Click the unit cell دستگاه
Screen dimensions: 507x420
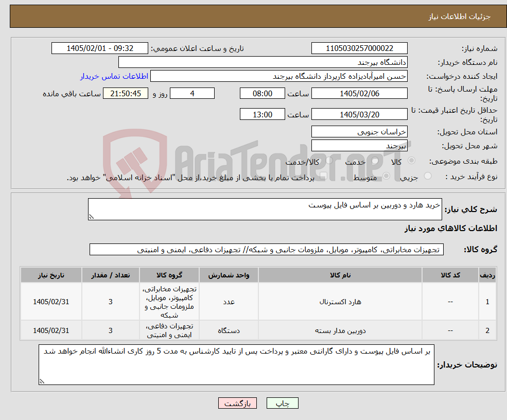point(229,330)
